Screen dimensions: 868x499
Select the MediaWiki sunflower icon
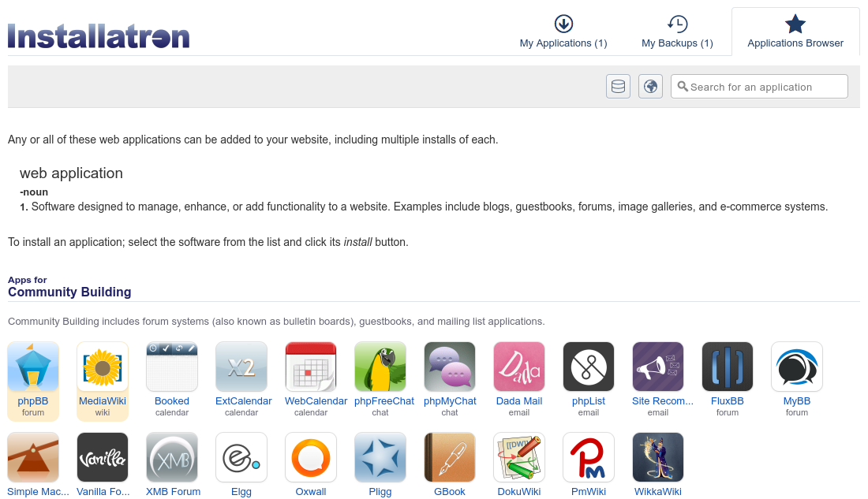[x=103, y=367]
